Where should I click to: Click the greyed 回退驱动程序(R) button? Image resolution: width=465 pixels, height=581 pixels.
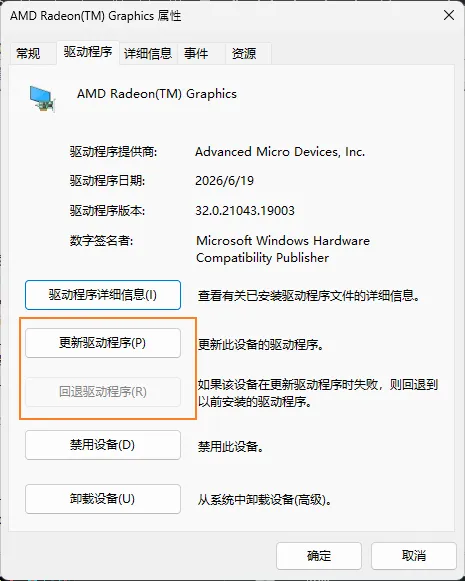click(103, 392)
